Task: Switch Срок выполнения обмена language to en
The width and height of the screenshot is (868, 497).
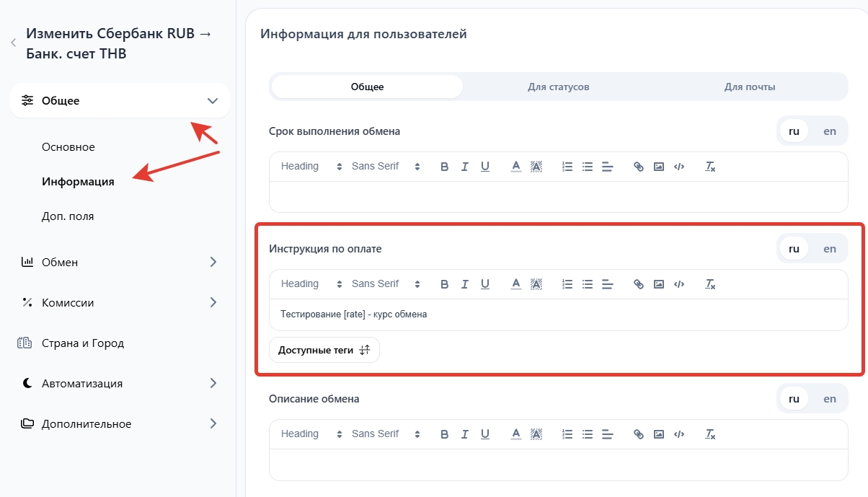Action: (x=830, y=131)
